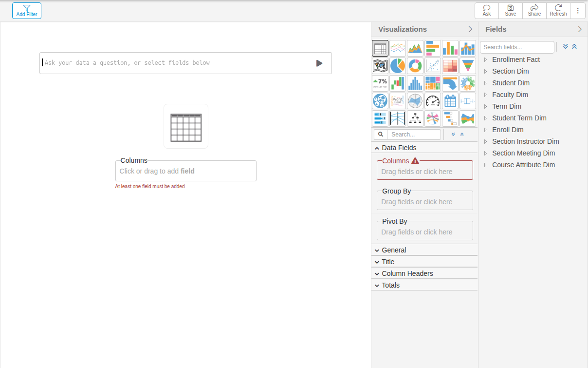Viewport: 588px width, 368px height.
Task: Select the Packed bubble chart visualization
Action: (380, 101)
